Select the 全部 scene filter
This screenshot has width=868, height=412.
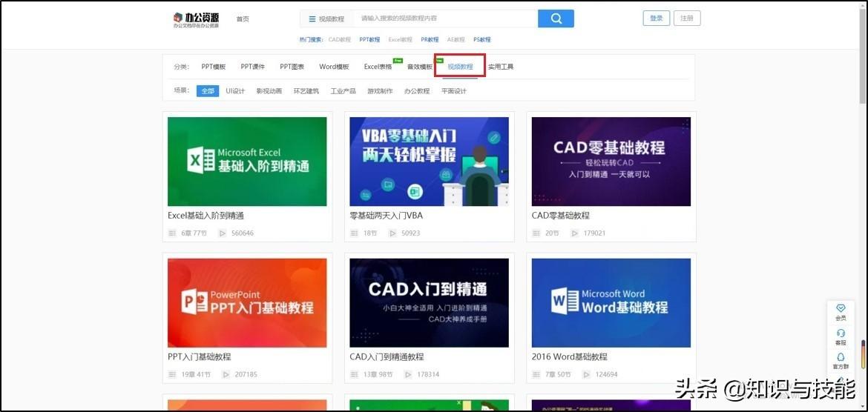coord(208,90)
